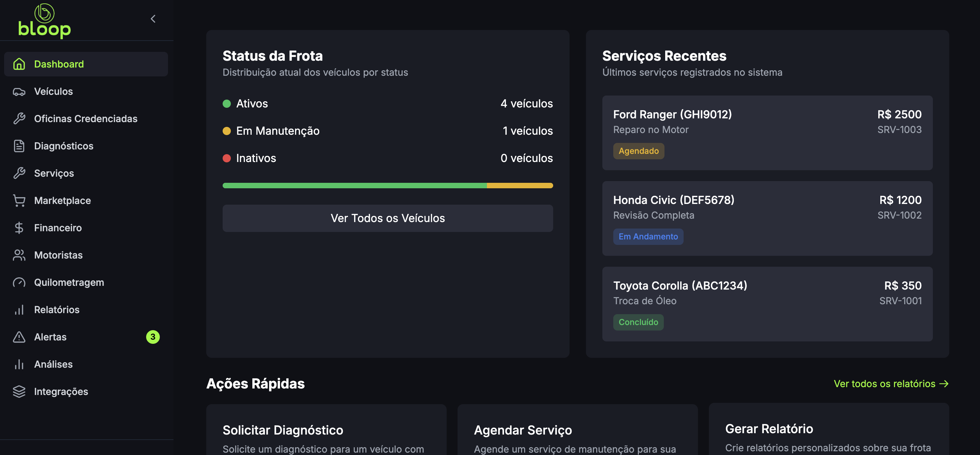Viewport: 980px width, 455px height.
Task: Open Oficinas Credenciadas from the sidebar
Action: pyautogui.click(x=86, y=119)
